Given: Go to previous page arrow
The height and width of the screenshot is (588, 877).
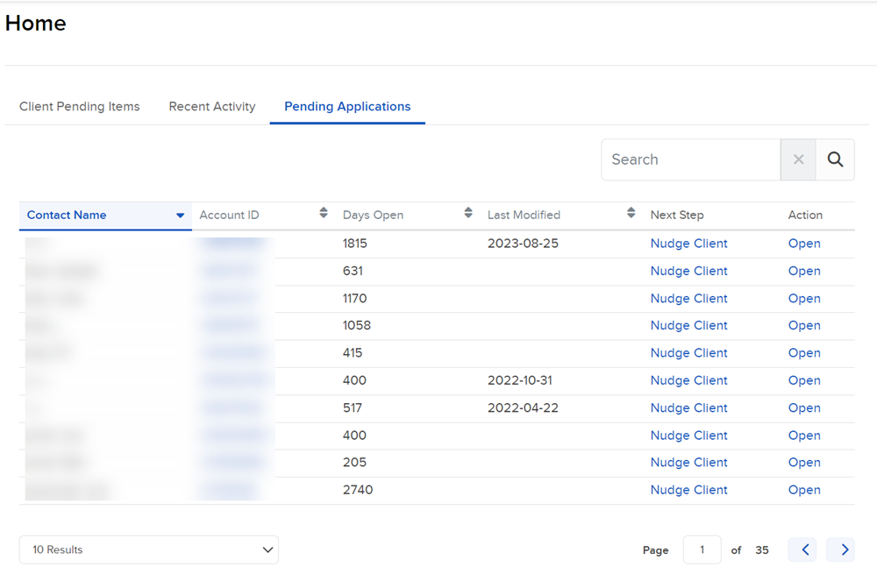Looking at the screenshot, I should [802, 549].
